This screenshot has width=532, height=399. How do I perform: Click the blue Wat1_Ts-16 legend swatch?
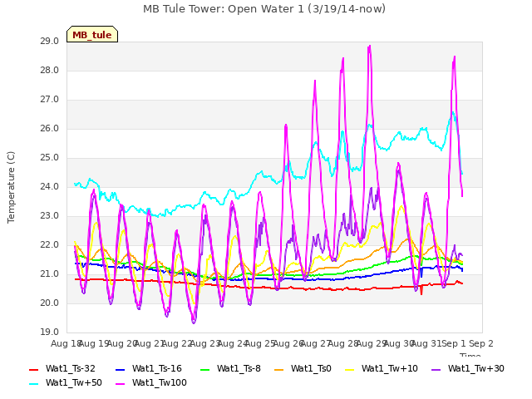tap(121, 369)
